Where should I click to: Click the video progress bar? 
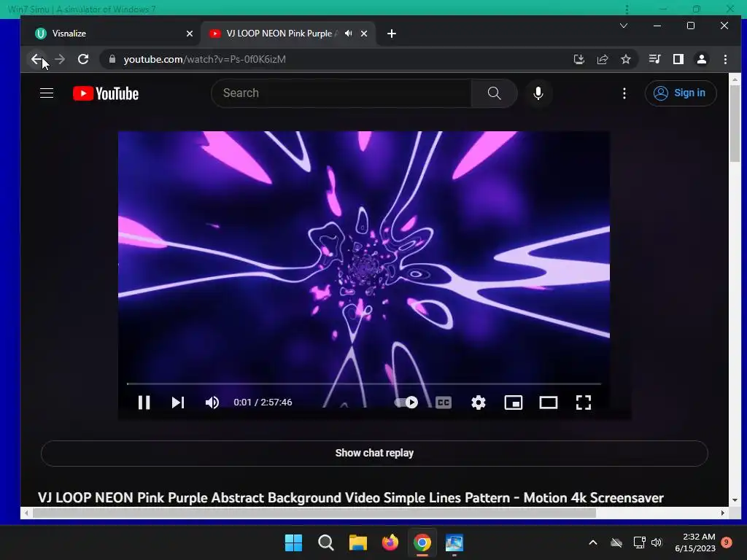[x=364, y=384]
